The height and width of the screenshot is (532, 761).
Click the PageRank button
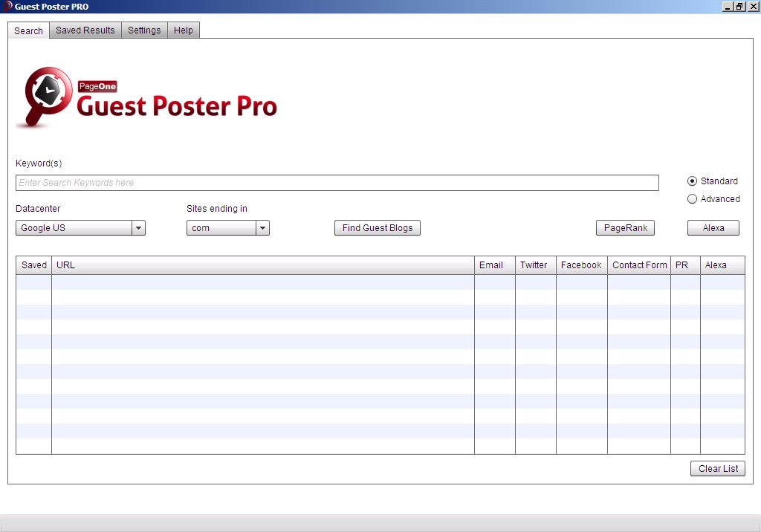click(x=625, y=227)
